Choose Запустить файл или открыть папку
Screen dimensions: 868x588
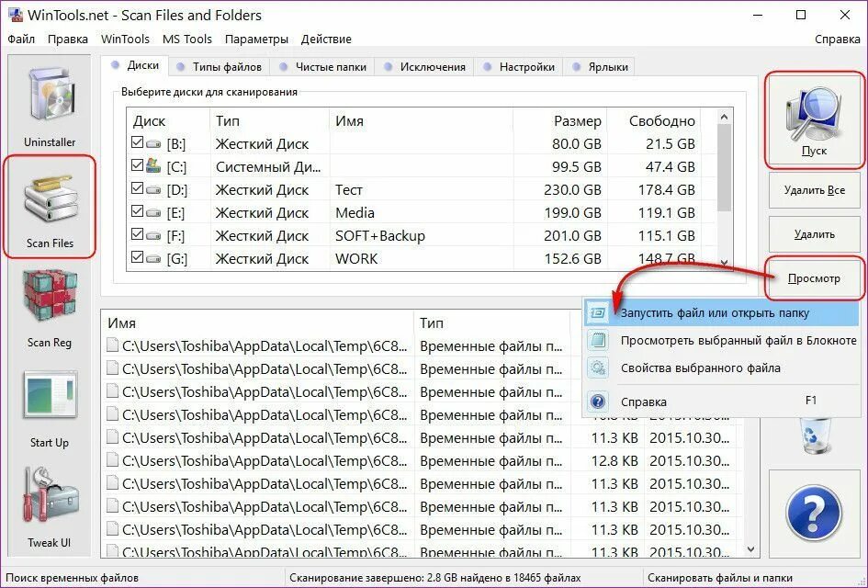click(x=721, y=312)
